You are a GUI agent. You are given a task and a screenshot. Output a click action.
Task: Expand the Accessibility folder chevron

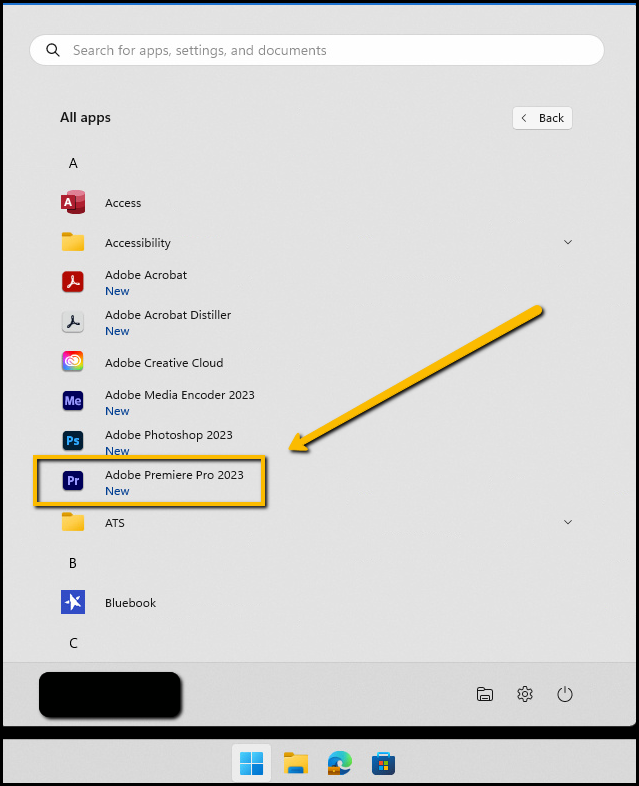point(568,242)
